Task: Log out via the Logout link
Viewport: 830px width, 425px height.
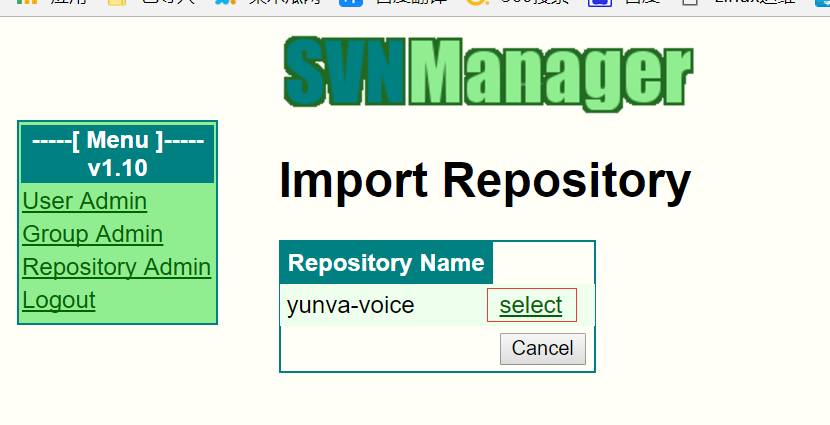Action: pos(59,300)
